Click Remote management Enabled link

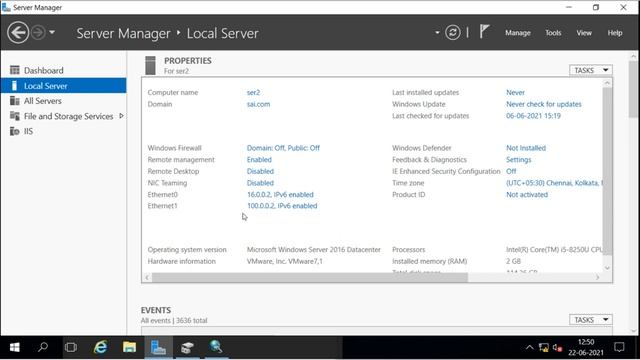(259, 160)
